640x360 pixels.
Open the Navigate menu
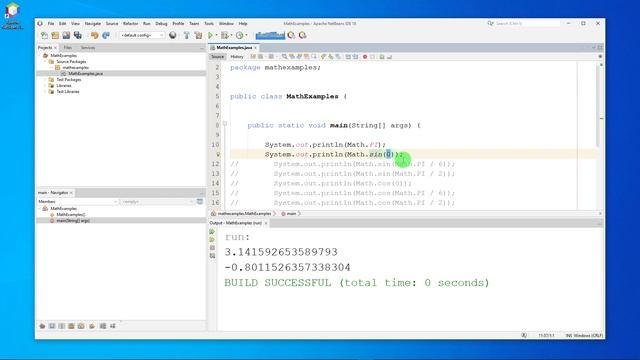tap(93, 24)
